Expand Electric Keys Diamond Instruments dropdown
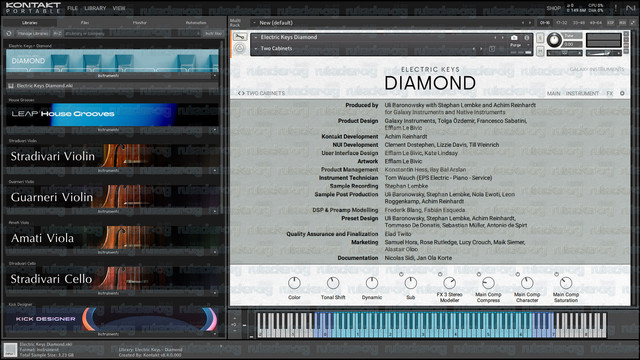640x360 pixels. pos(215,76)
